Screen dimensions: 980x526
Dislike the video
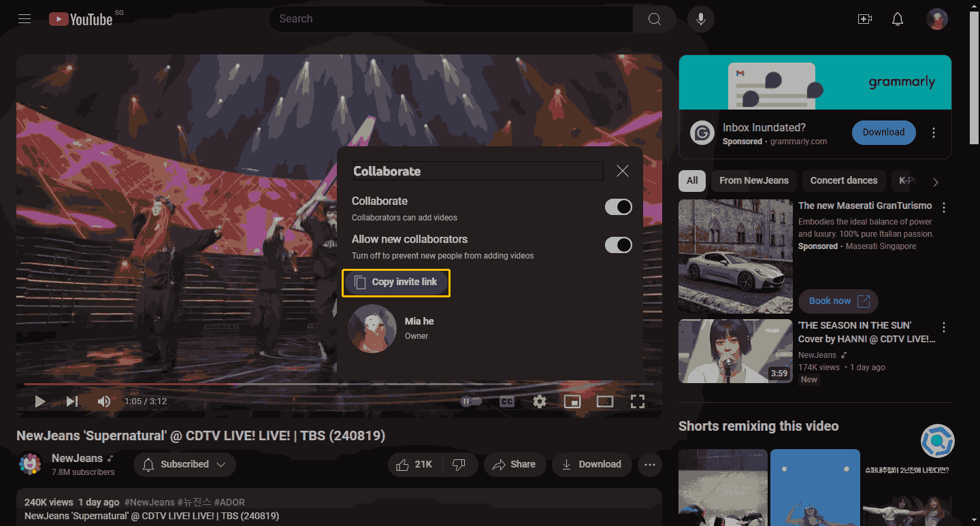point(459,465)
